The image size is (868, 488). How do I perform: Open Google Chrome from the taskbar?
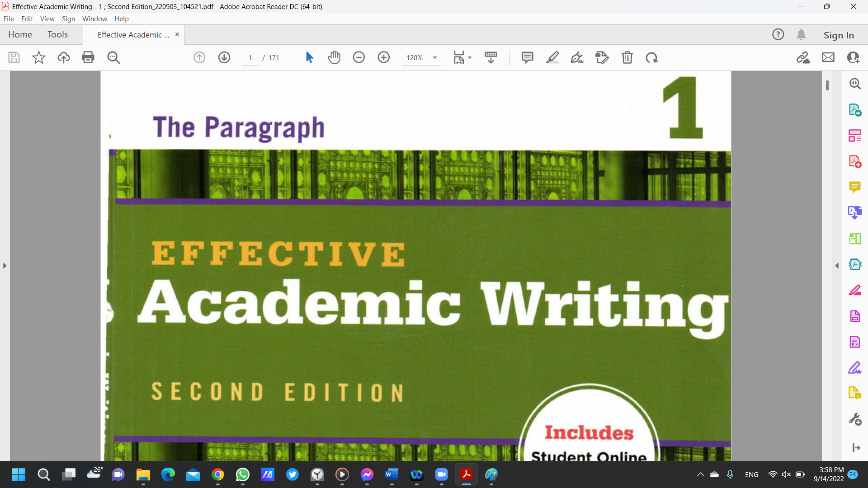click(218, 474)
